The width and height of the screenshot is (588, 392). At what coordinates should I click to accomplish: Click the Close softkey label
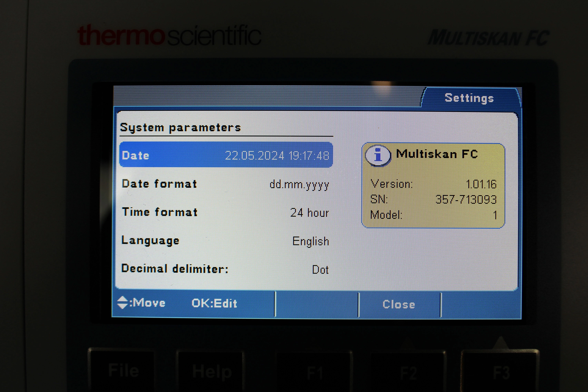tap(399, 305)
